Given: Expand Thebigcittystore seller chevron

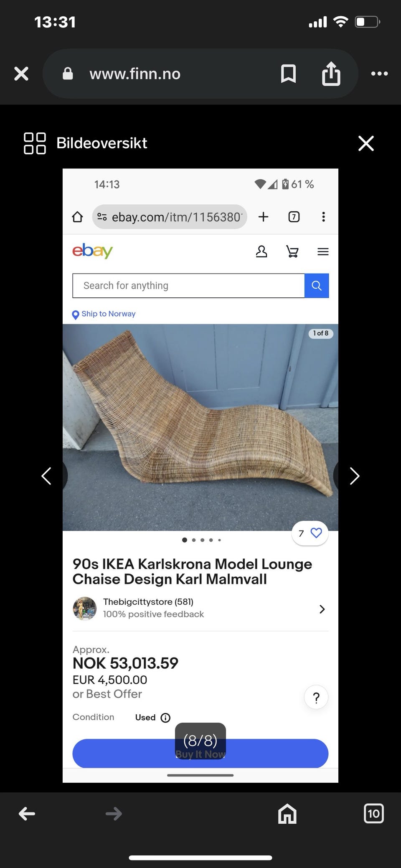Looking at the screenshot, I should point(322,609).
